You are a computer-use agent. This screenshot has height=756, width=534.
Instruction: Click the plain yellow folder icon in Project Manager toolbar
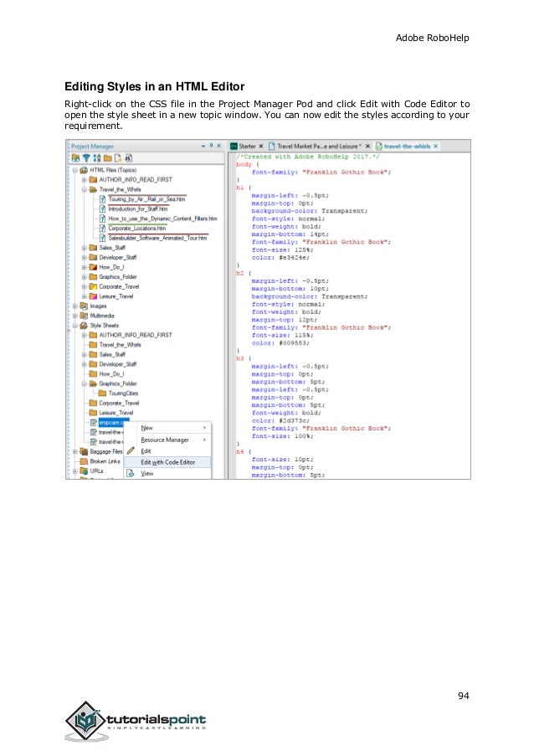click(x=108, y=158)
